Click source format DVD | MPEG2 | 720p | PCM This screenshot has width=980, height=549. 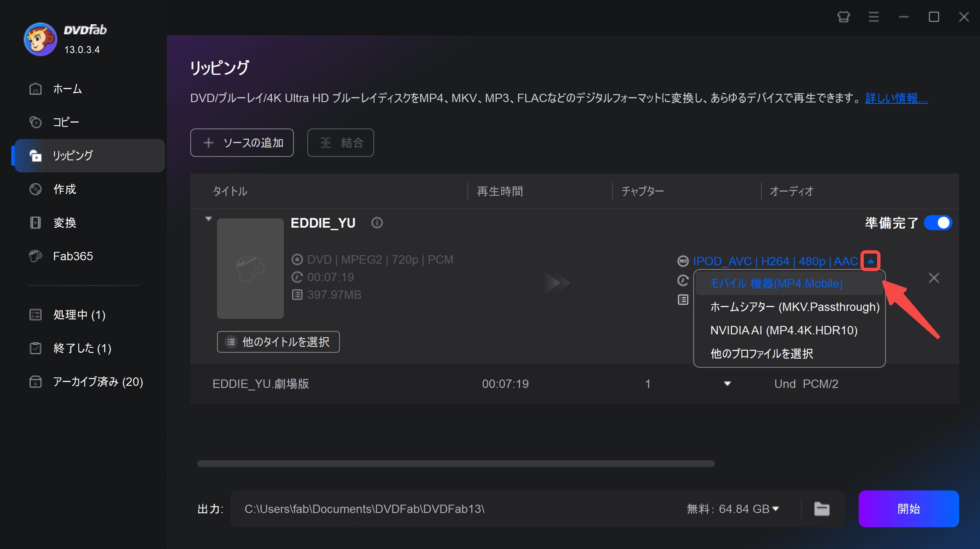[380, 259]
